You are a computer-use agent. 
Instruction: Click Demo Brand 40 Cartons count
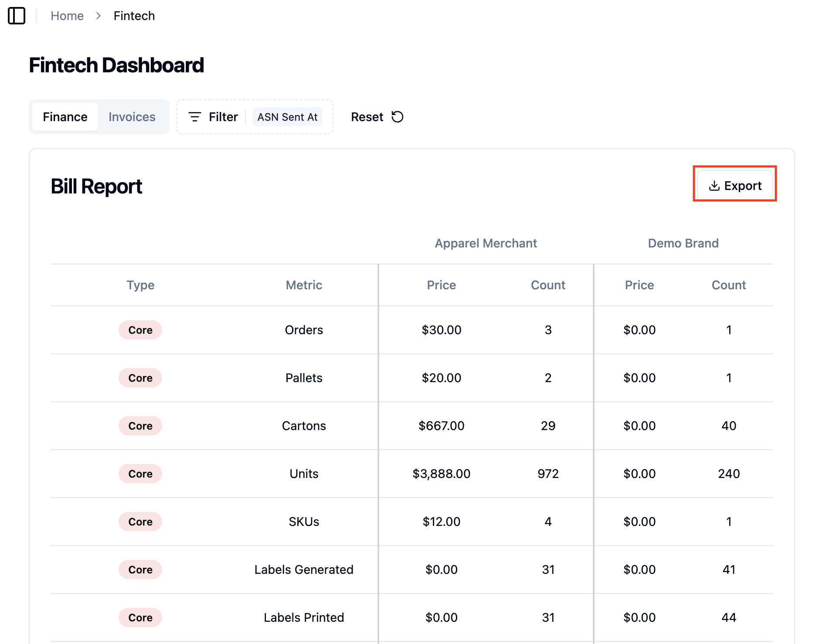pyautogui.click(x=729, y=426)
